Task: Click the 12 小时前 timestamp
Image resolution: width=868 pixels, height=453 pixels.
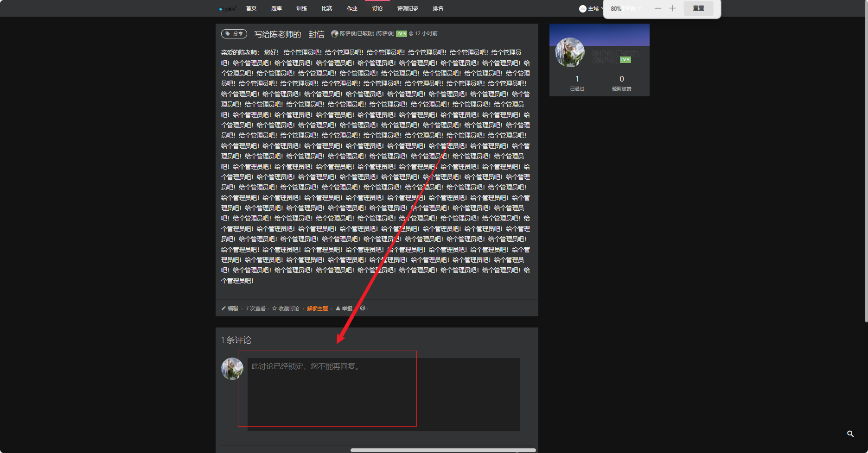Action: (426, 33)
